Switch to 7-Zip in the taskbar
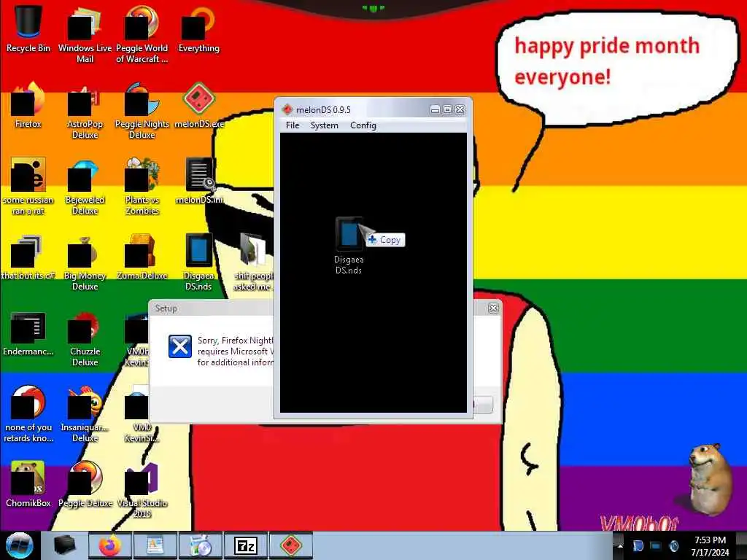 pos(246,545)
